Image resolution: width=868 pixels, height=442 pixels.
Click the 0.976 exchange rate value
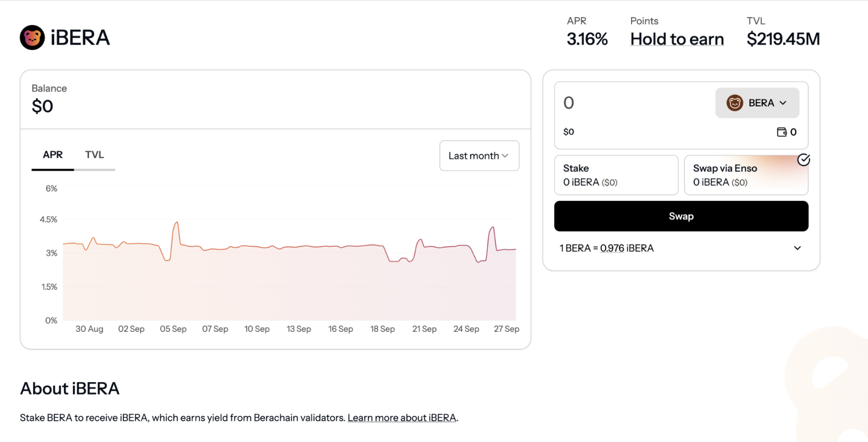pos(612,249)
